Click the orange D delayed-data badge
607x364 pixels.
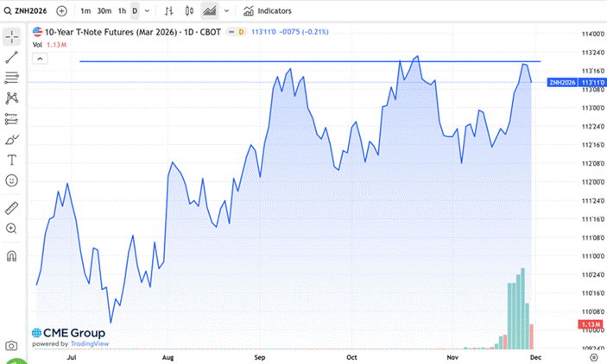point(241,32)
